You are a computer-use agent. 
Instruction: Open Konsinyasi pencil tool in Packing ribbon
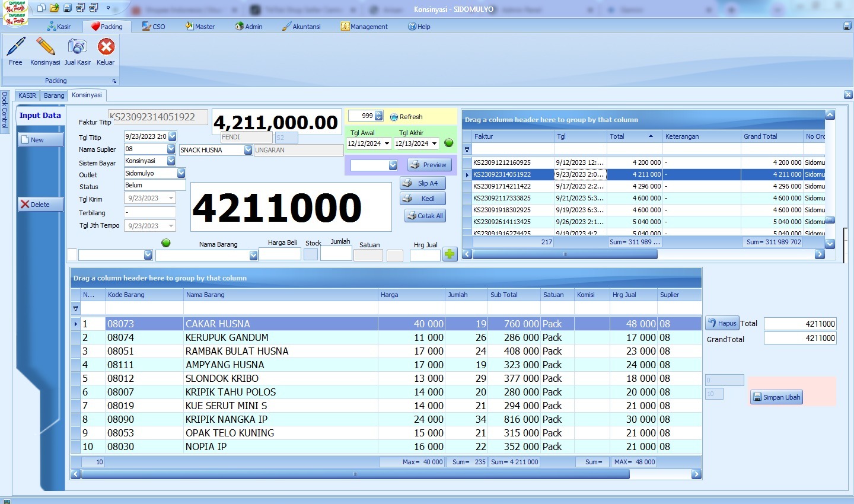pyautogui.click(x=45, y=47)
